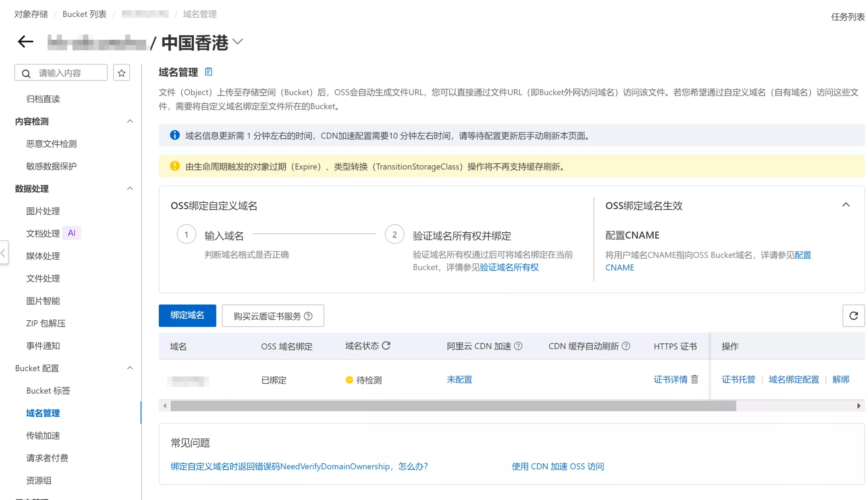Click the copy icon next to 域名管理 heading
The height and width of the screenshot is (500, 868).
pyautogui.click(x=208, y=72)
